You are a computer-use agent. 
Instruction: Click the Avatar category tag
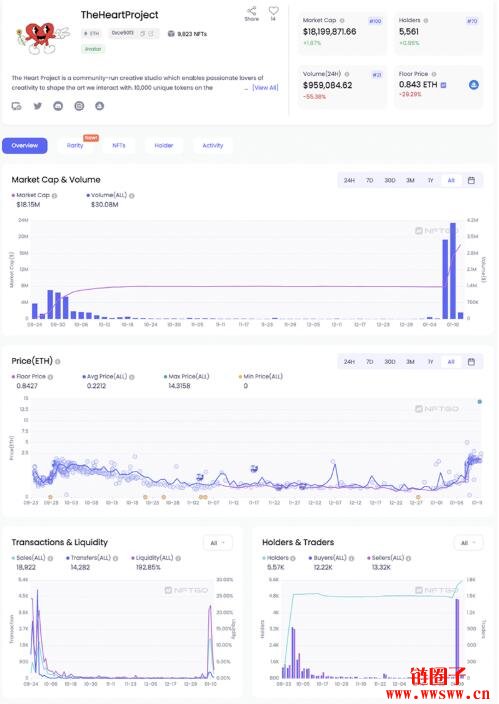[93, 49]
